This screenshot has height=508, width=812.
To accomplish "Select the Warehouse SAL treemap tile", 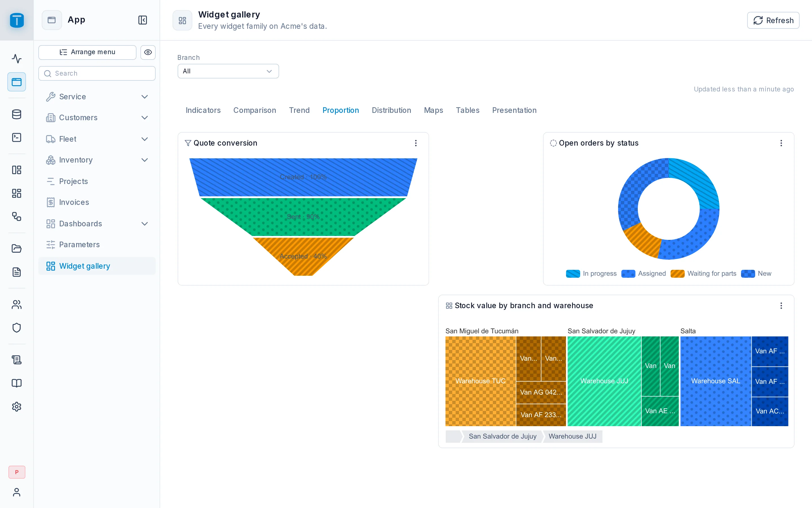I will point(715,381).
